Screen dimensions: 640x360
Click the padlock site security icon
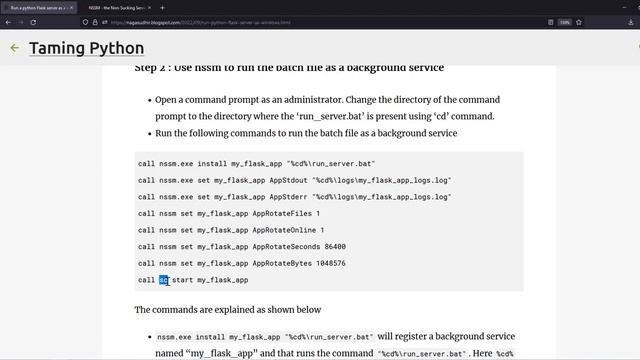click(x=95, y=22)
